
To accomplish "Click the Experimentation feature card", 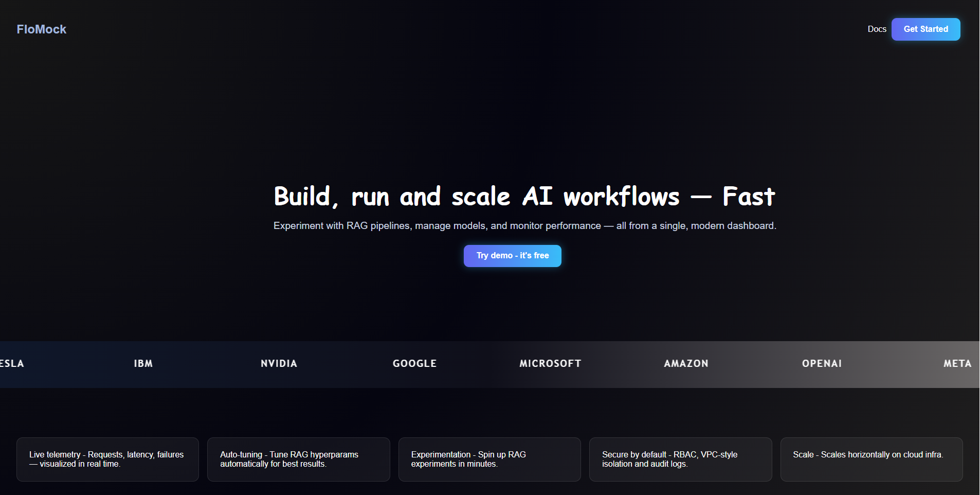I will coord(489,459).
